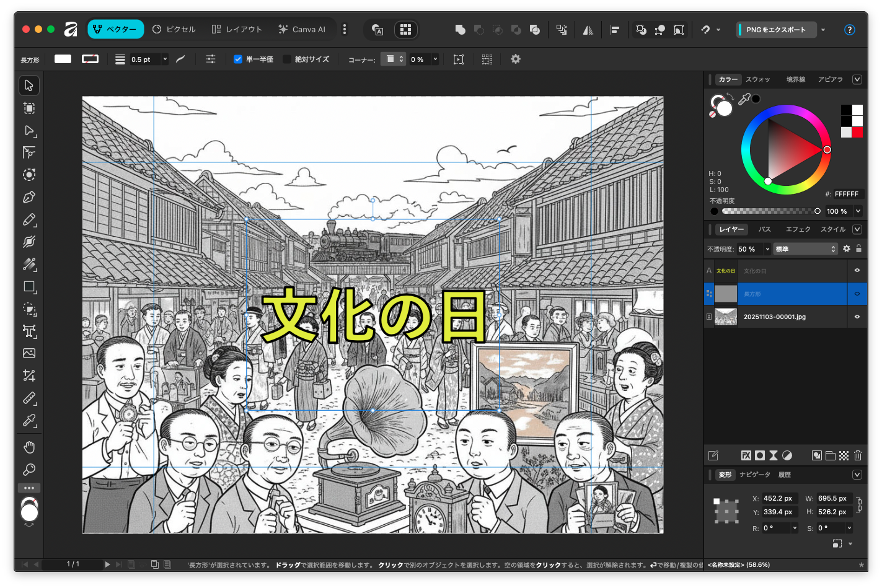Switch to the ピクセル workspace tab
882x588 pixels.
tap(174, 29)
